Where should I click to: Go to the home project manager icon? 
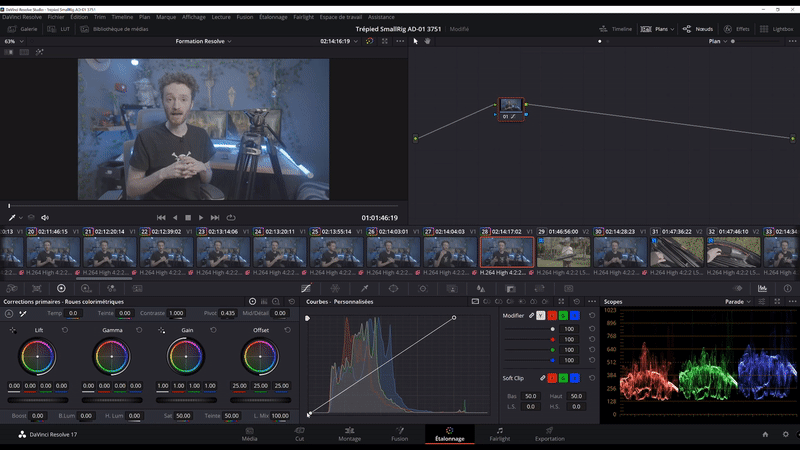point(765,435)
